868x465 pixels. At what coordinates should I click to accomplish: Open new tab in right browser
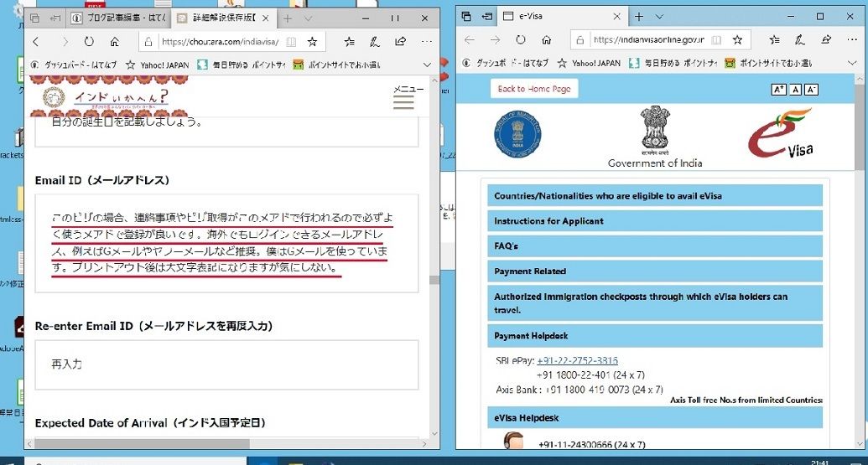point(639,17)
